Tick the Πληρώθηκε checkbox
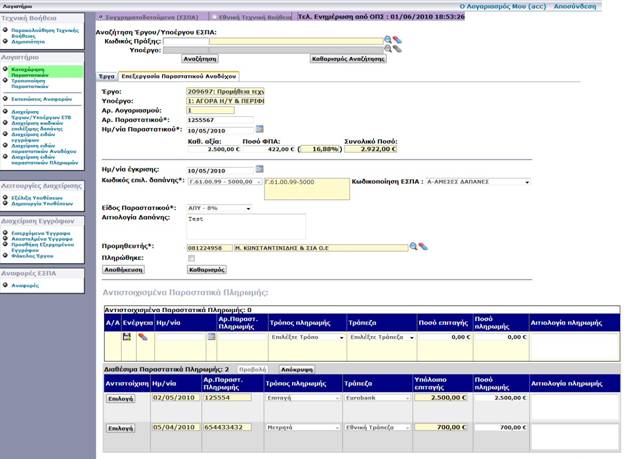 click(191, 258)
